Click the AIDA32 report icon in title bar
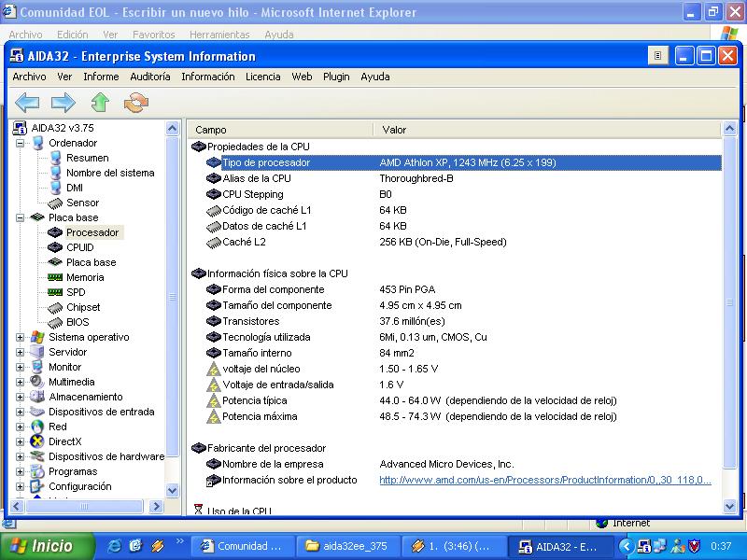The width and height of the screenshot is (747, 560). click(x=658, y=56)
